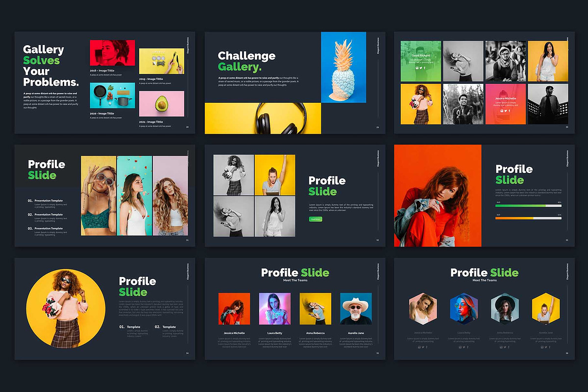The image size is (588, 392).
Task: Click the 'Gallery Solves Your Problems.' heading
Action: point(51,66)
